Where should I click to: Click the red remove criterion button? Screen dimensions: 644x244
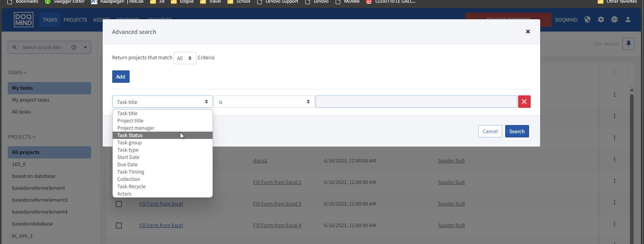(x=524, y=102)
